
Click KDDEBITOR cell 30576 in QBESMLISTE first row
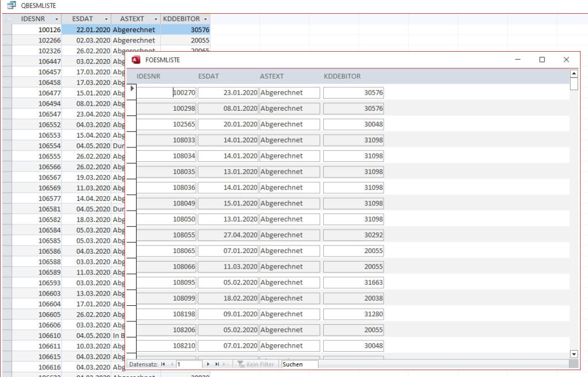click(x=185, y=30)
